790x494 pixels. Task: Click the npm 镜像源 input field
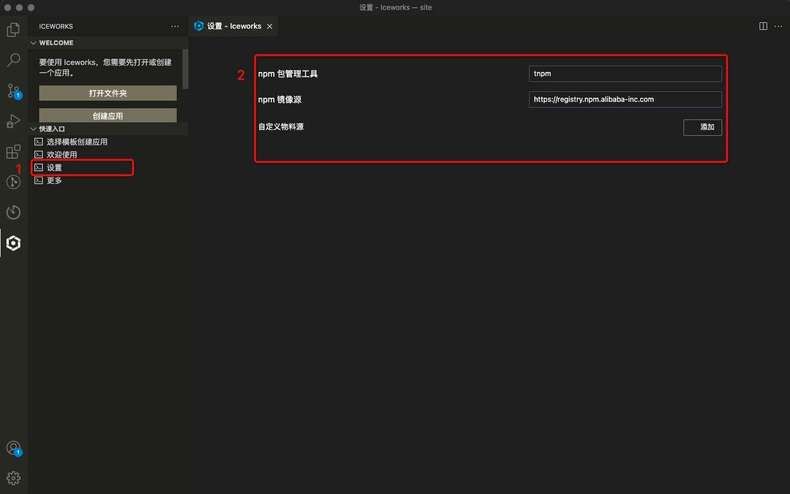click(625, 99)
